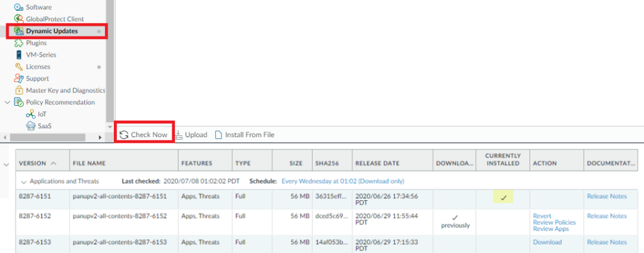644x253 pixels.
Task: Open the VM-Series sidebar entry
Action: tap(41, 55)
